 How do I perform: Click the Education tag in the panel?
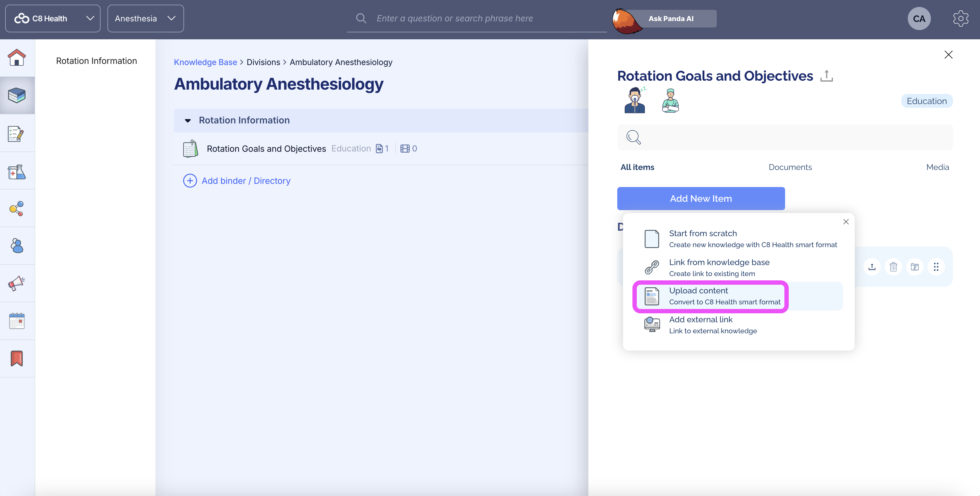pos(926,101)
